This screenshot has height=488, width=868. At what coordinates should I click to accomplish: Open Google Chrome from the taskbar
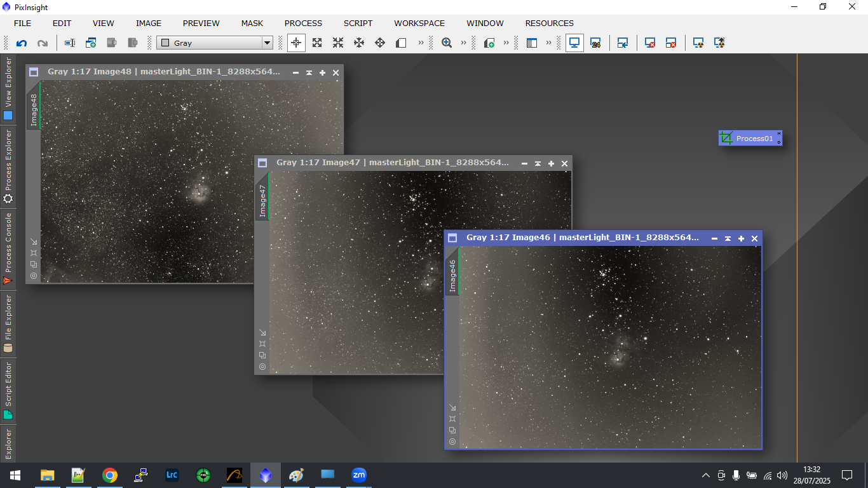click(x=110, y=475)
